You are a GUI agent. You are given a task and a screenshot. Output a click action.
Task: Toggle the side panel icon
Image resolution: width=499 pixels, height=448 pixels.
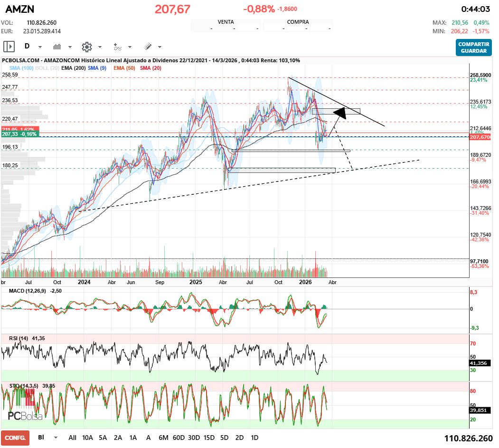[9, 47]
